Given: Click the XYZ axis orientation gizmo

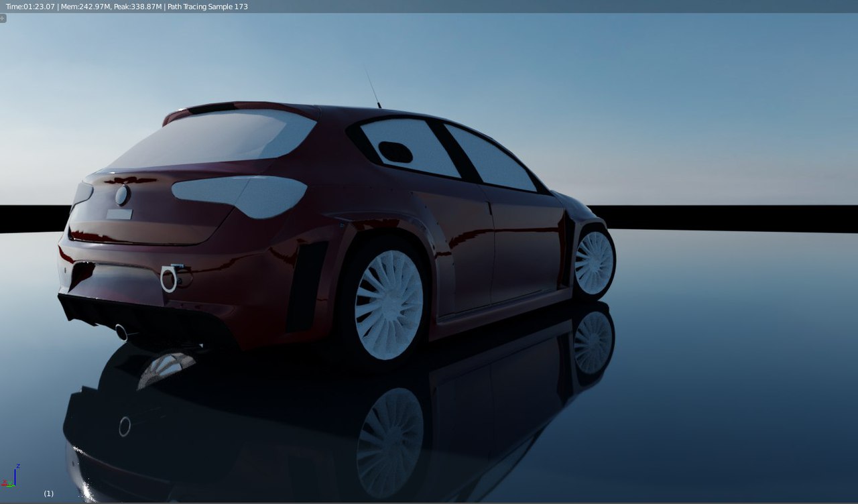Looking at the screenshot, I should [x=10, y=477].
